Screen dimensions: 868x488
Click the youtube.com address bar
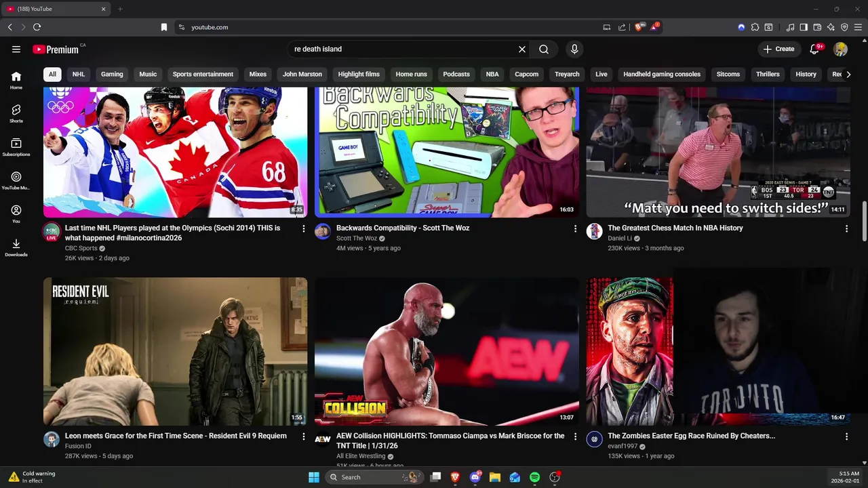(387, 27)
